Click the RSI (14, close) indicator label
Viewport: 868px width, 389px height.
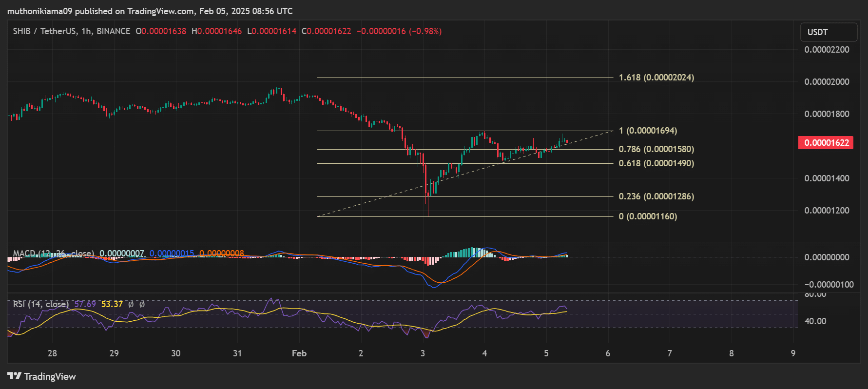coord(41,304)
